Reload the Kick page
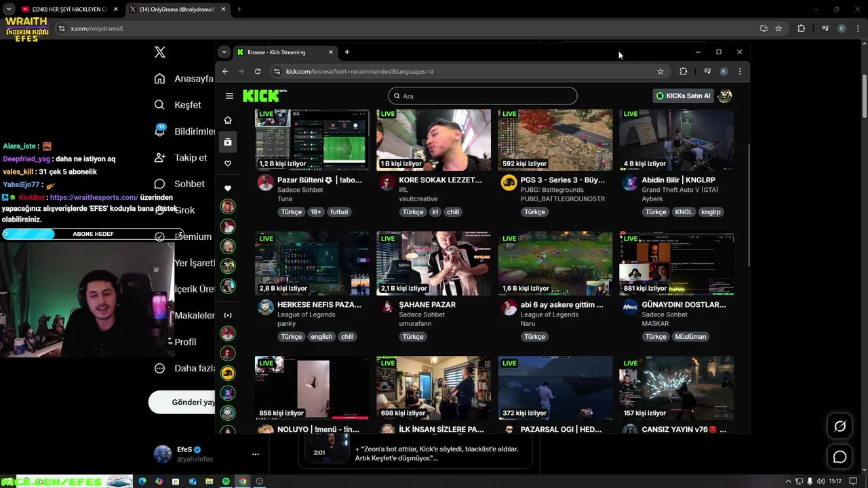 pos(258,71)
